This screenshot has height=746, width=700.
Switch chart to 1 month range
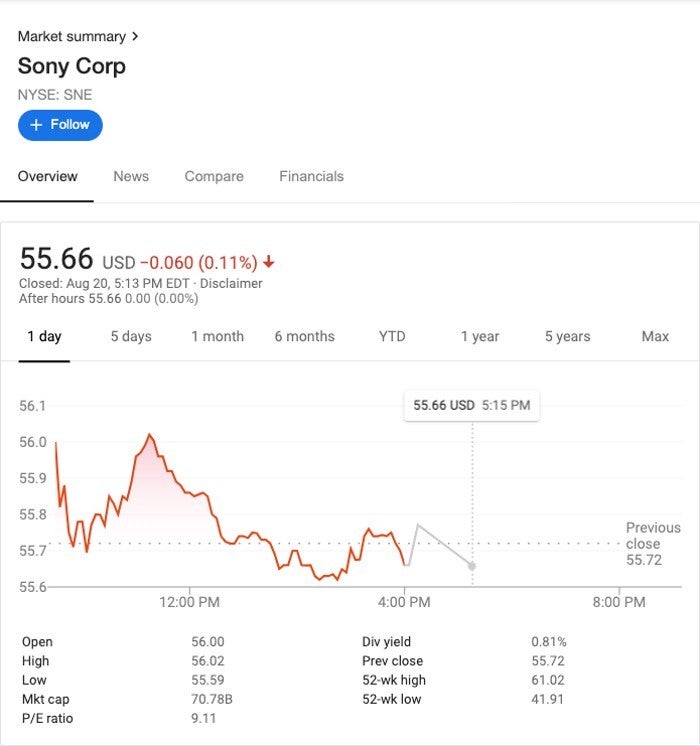point(217,336)
